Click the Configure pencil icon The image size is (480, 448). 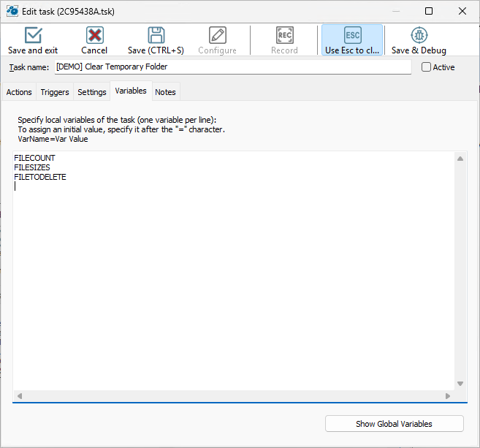[218, 35]
